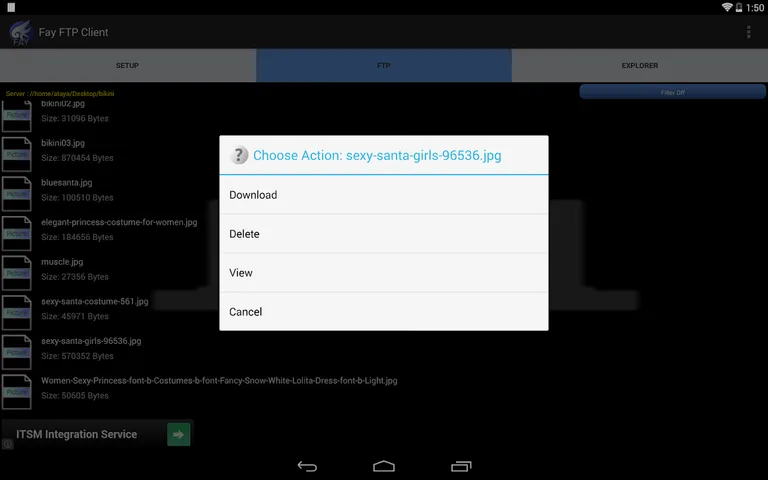Choose Delete in the action dialog
The width and height of the screenshot is (768, 480).
click(x=384, y=234)
